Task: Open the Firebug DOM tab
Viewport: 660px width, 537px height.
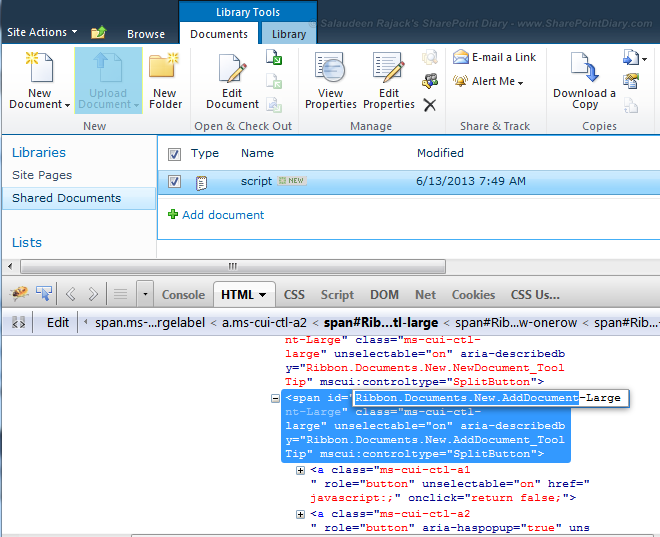Action: 384,295
